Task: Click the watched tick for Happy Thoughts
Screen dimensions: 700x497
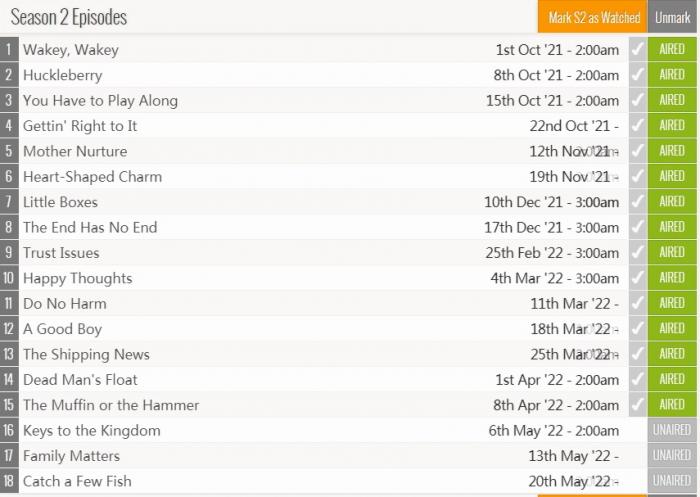Action: pyautogui.click(x=637, y=278)
